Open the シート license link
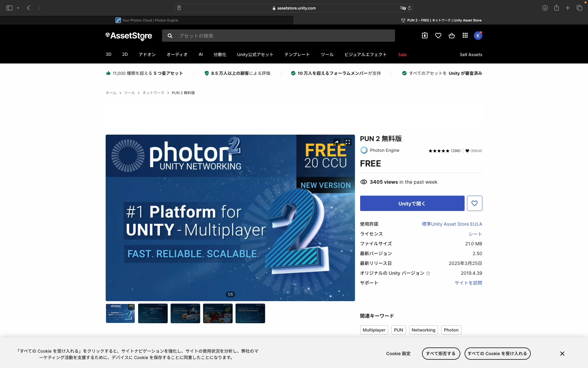 (x=475, y=234)
